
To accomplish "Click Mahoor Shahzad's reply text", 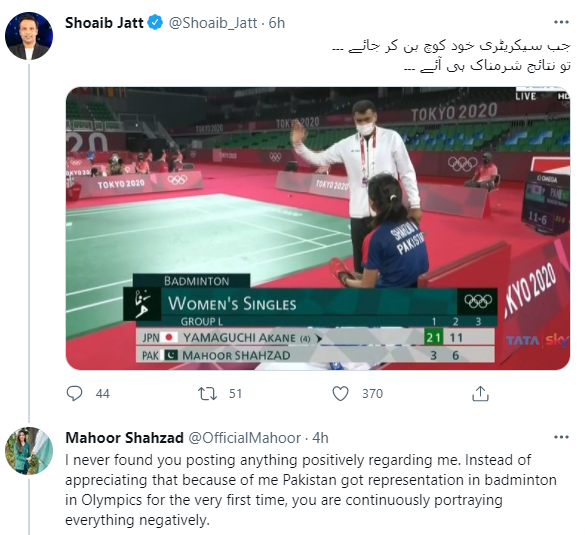I will pyautogui.click(x=311, y=490).
